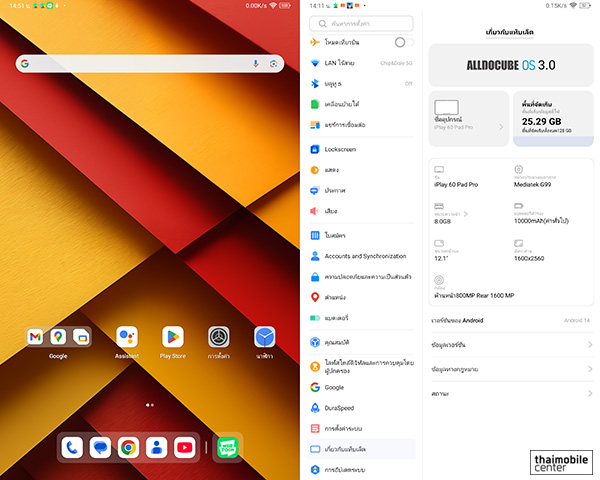This screenshot has height=480, width=600.
Task: Launch the Google Assistant app
Action: click(127, 337)
